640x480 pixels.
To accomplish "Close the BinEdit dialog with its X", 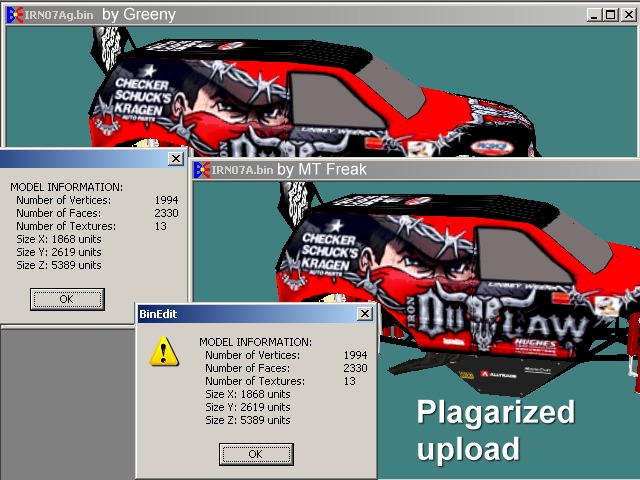I will click(x=365, y=314).
